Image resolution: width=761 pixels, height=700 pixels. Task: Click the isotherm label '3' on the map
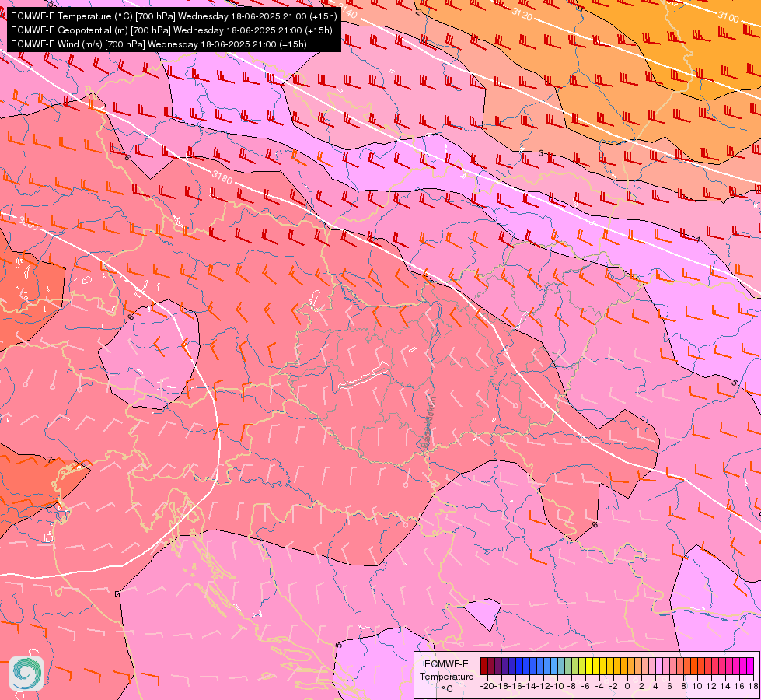pyautogui.click(x=541, y=153)
